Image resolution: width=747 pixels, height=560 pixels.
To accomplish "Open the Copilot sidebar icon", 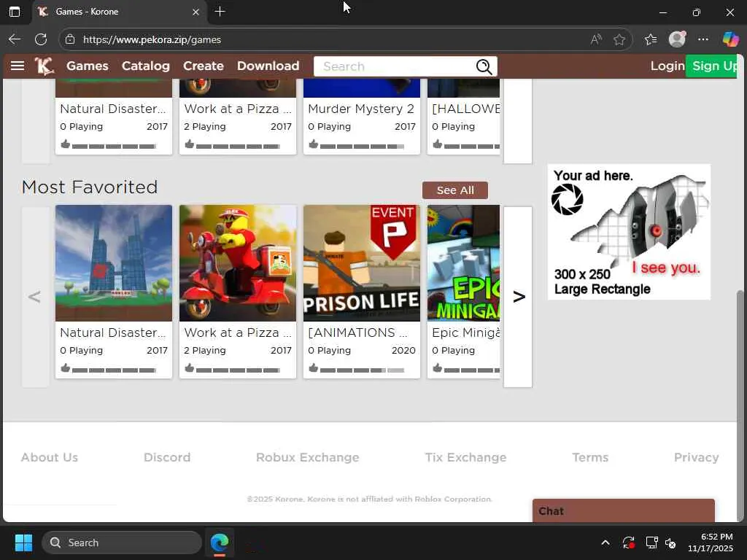I will point(730,39).
